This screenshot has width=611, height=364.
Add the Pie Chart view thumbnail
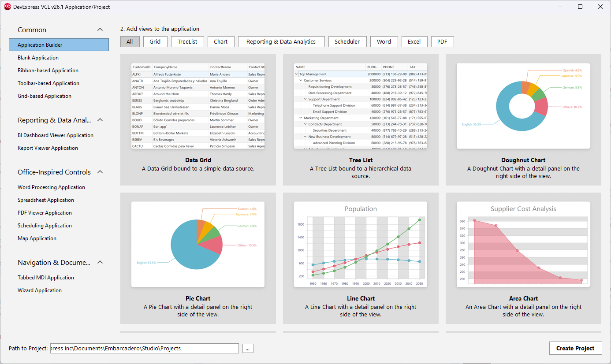pos(198,244)
